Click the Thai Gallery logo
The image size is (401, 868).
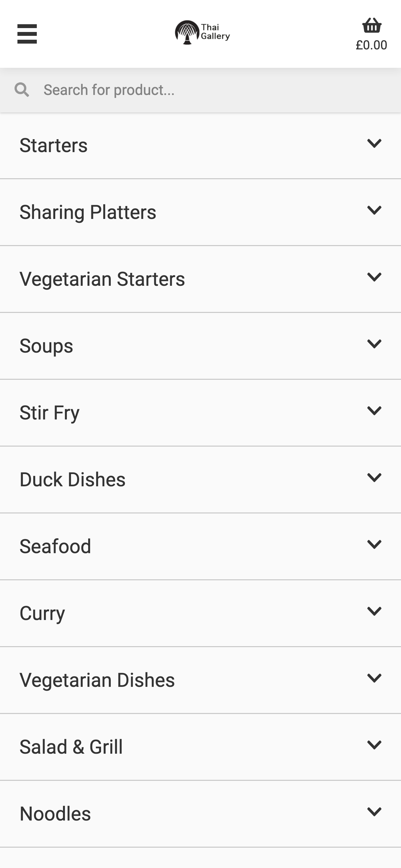[x=202, y=32]
